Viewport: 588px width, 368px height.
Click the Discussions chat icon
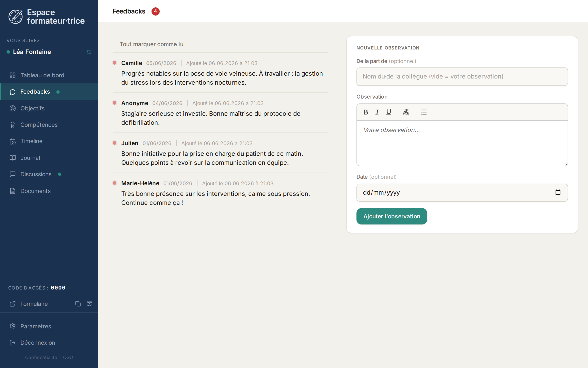tap(13, 174)
